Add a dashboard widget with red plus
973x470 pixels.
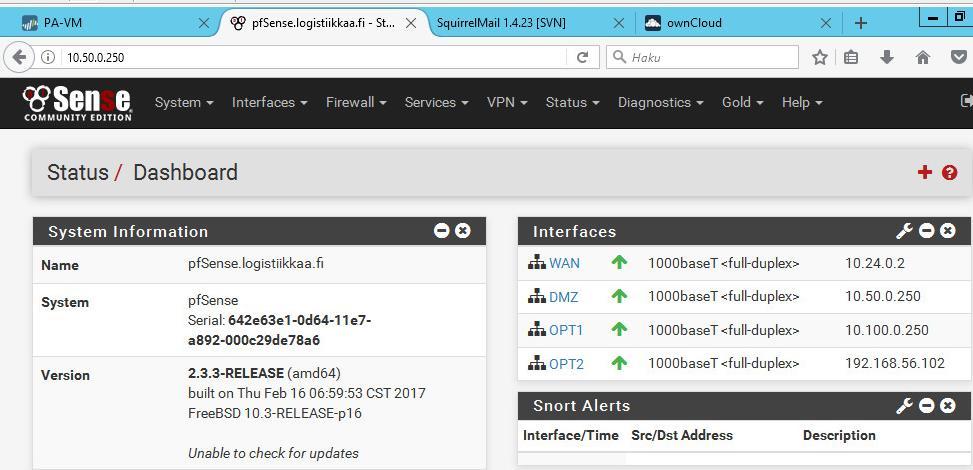(x=925, y=172)
